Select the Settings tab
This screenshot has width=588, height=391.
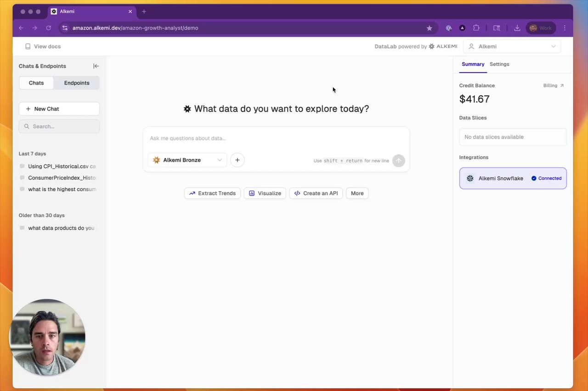(x=499, y=64)
